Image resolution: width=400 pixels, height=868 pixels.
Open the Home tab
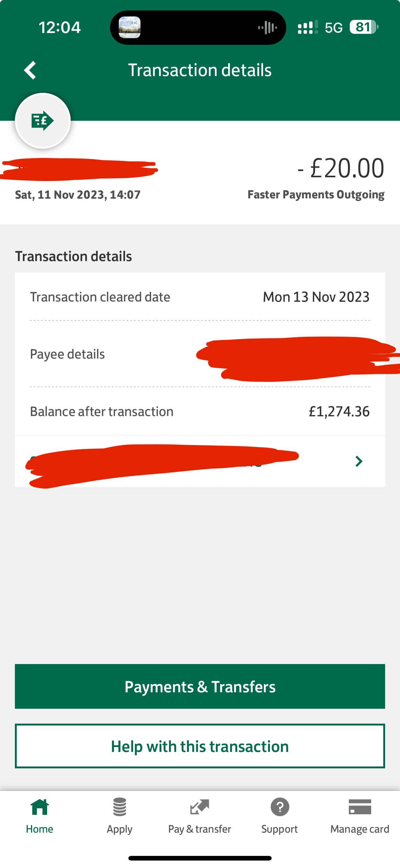(40, 816)
